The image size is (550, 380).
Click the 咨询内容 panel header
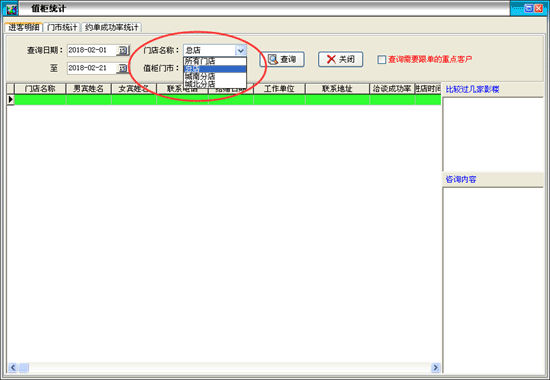point(492,179)
